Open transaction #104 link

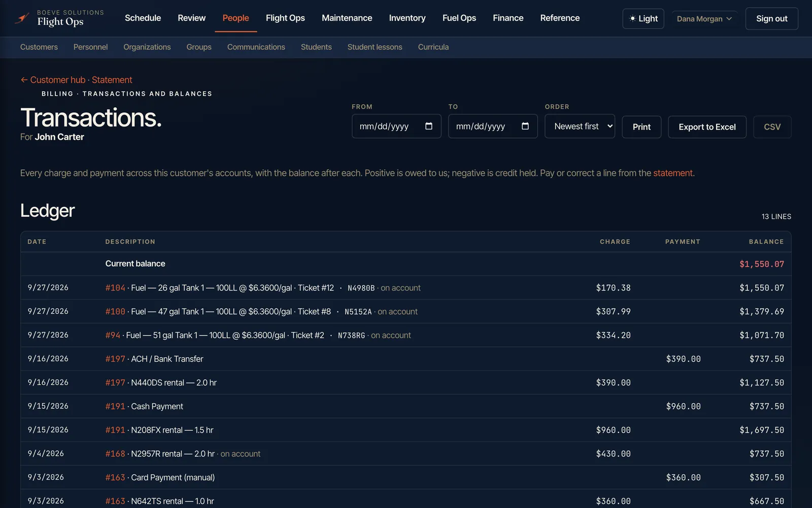[115, 288]
